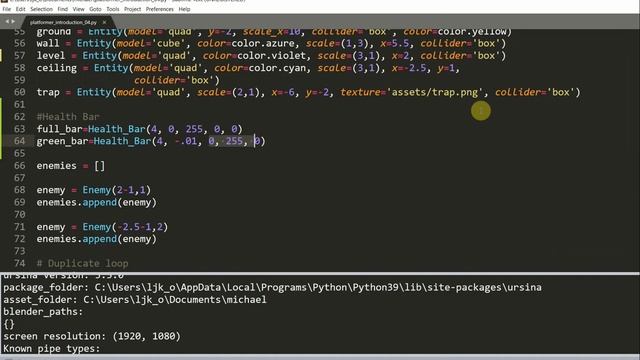Open the Project menu

click(132, 9)
